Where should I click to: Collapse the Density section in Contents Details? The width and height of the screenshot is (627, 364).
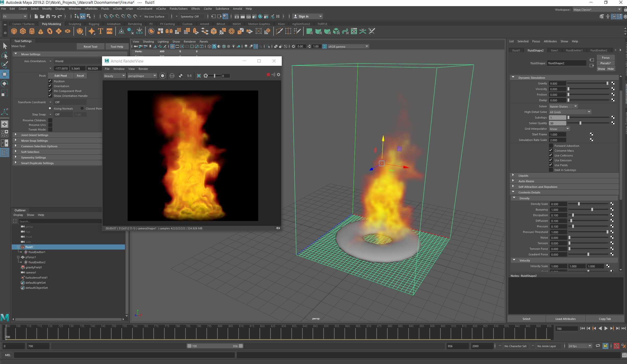514,198
